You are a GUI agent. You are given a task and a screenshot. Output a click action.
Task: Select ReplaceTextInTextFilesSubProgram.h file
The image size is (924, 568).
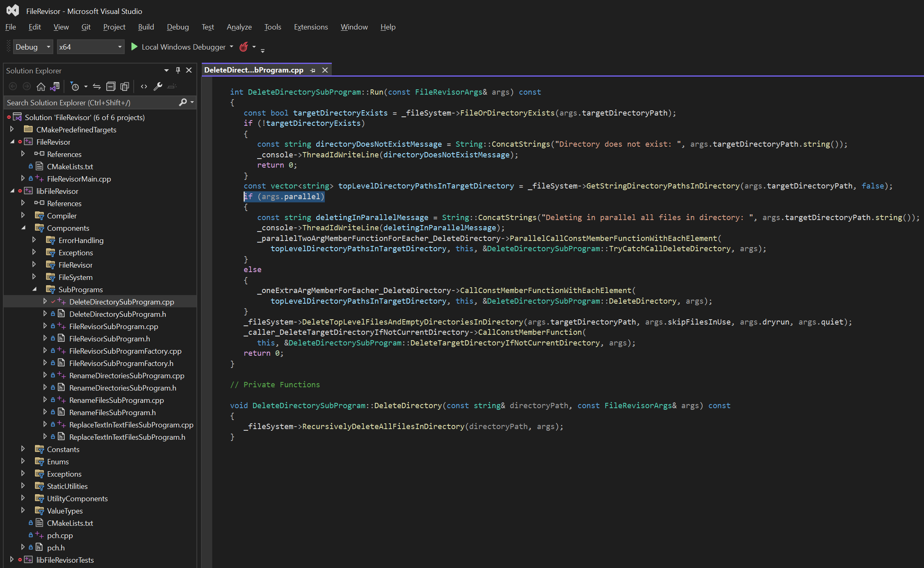pyautogui.click(x=127, y=437)
